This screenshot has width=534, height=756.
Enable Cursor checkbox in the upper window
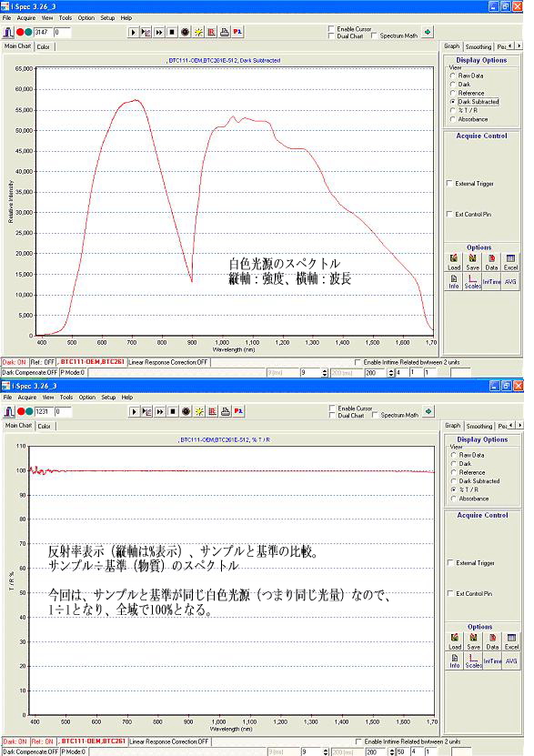331,29
